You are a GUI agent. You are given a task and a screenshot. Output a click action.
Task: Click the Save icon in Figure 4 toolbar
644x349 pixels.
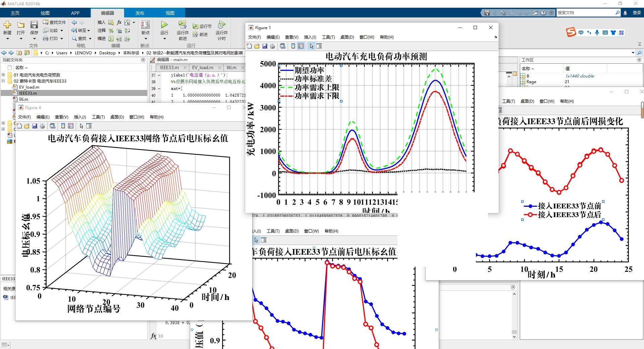coord(35,126)
